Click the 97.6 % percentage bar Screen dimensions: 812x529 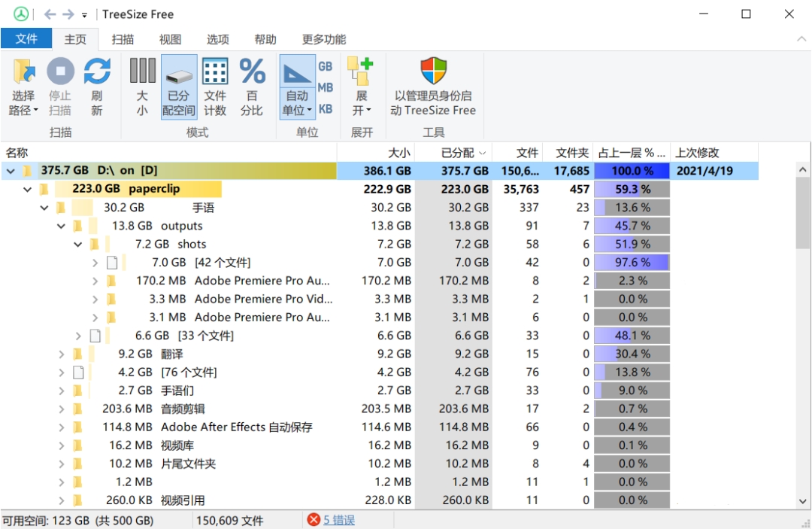click(x=632, y=263)
